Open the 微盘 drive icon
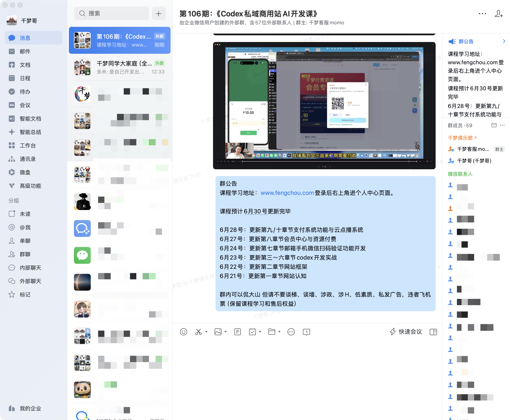 point(12,172)
